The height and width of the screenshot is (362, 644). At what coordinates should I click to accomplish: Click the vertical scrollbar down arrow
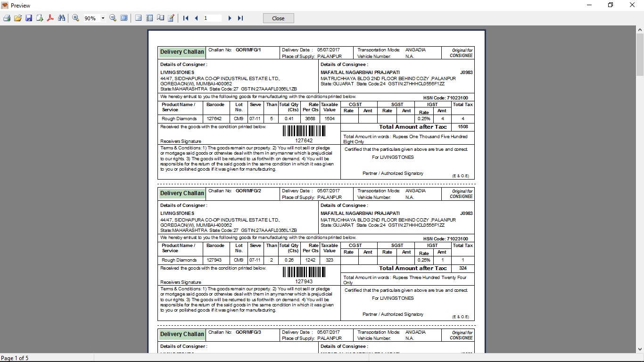640,349
